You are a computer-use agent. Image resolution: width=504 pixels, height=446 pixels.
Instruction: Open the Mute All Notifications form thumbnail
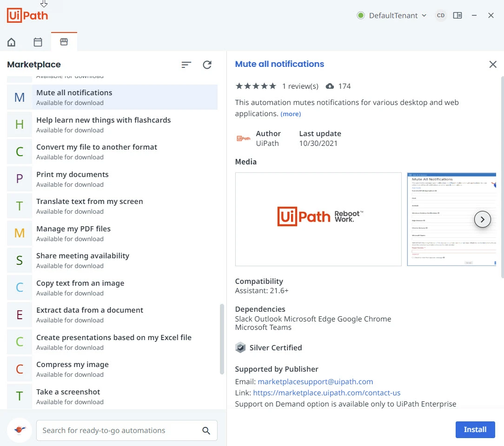pos(451,219)
